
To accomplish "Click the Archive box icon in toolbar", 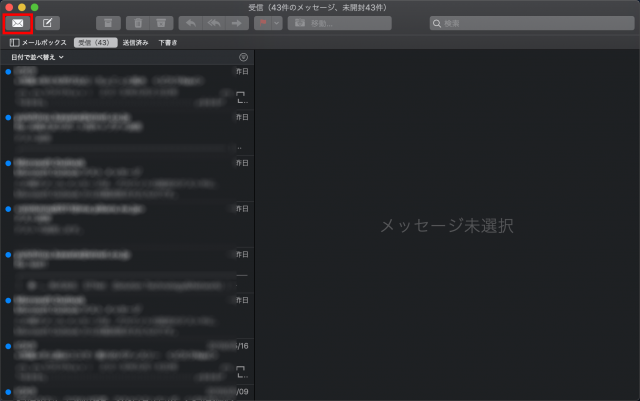I will [108, 23].
